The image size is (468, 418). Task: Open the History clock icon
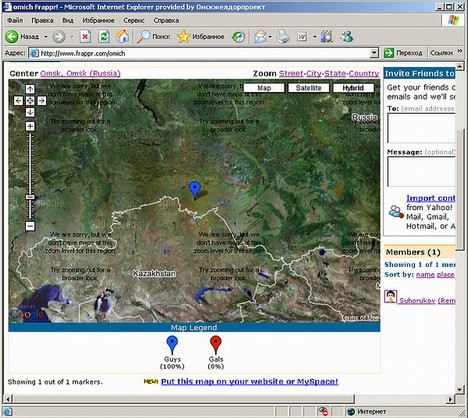tap(238, 37)
